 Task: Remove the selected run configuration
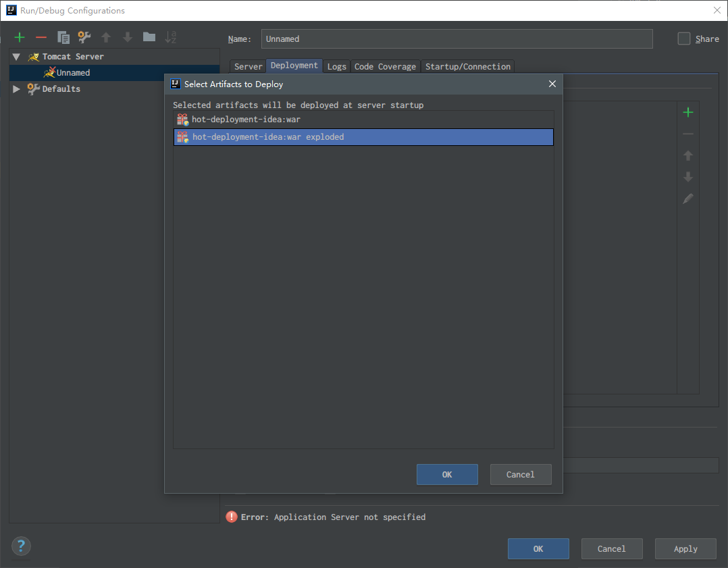click(41, 37)
